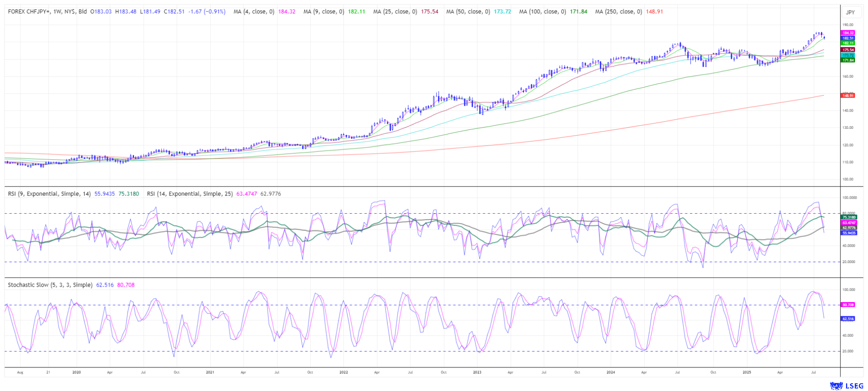The image size is (868, 391).
Task: Click the magenta 184.32 price tag
Action: click(x=848, y=33)
